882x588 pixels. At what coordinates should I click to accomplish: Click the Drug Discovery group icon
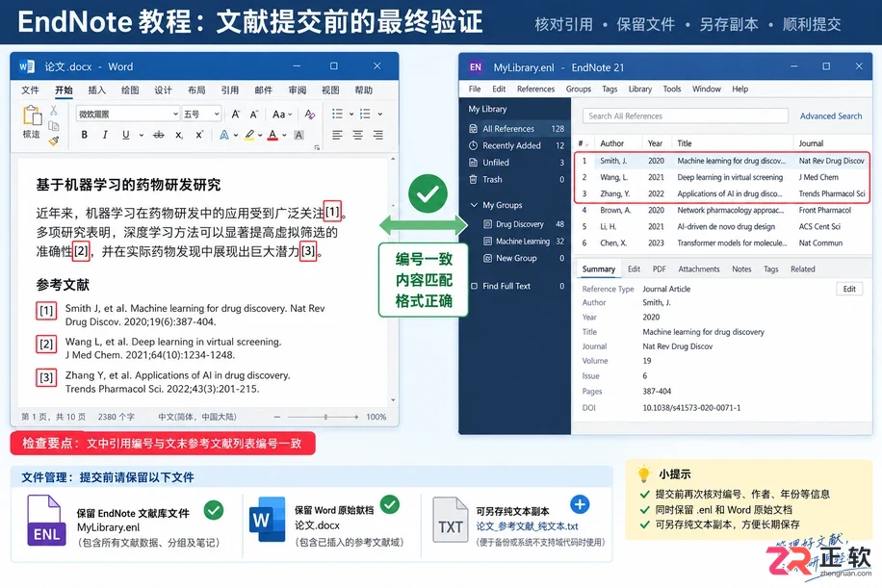(x=487, y=224)
